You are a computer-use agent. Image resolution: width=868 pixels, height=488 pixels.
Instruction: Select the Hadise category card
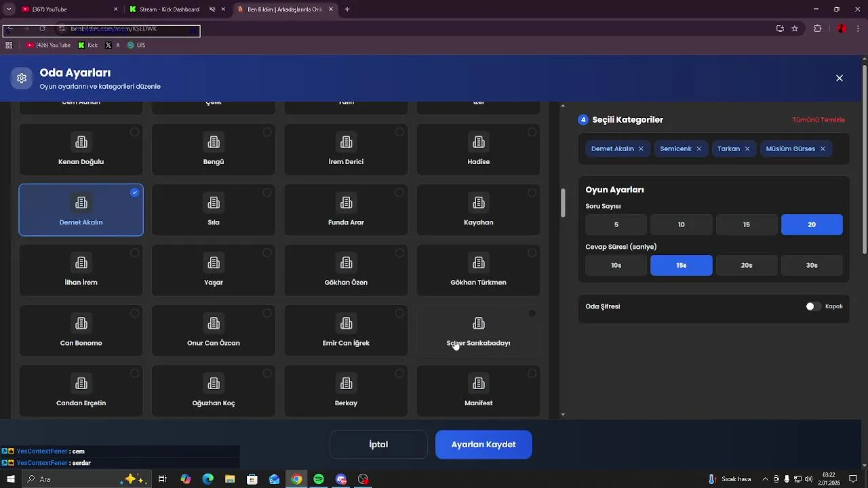(479, 149)
